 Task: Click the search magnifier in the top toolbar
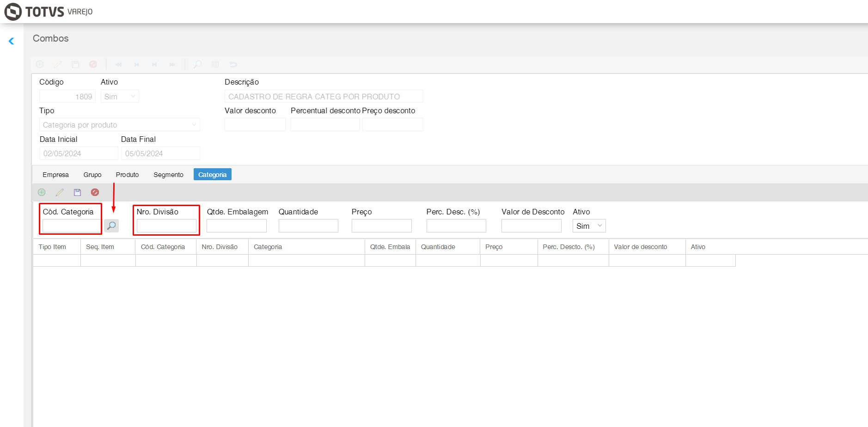coord(197,64)
